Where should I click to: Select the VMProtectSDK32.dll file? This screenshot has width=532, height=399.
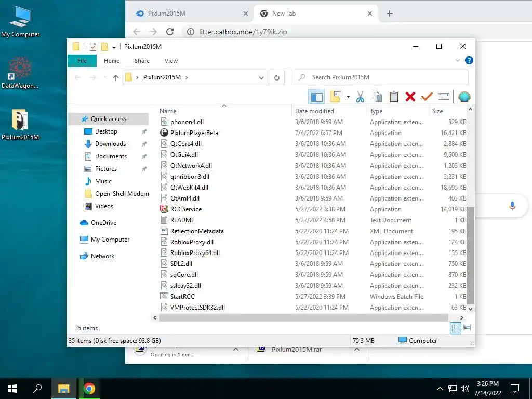click(197, 308)
